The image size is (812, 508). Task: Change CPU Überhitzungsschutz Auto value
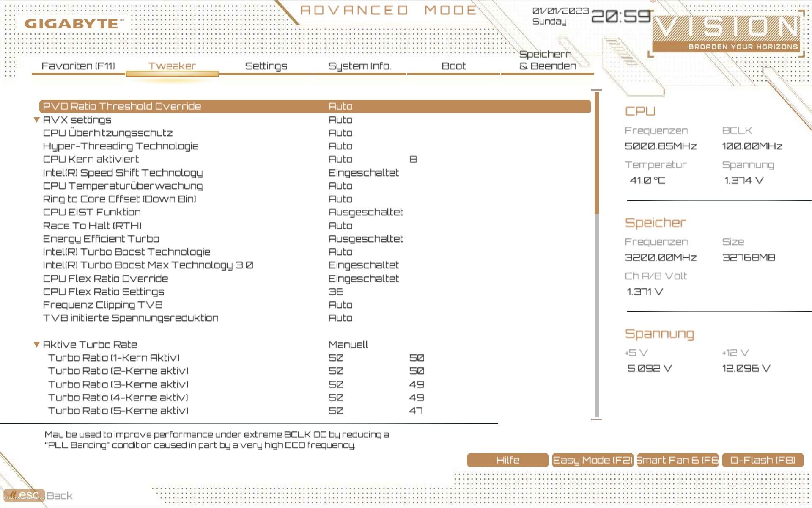point(340,133)
